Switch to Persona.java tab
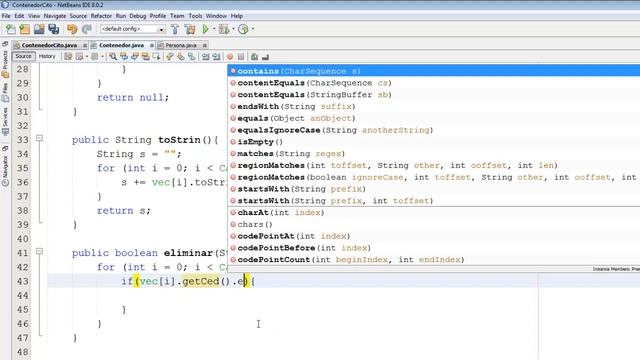Viewport: 640px width, 360px height. (180, 45)
